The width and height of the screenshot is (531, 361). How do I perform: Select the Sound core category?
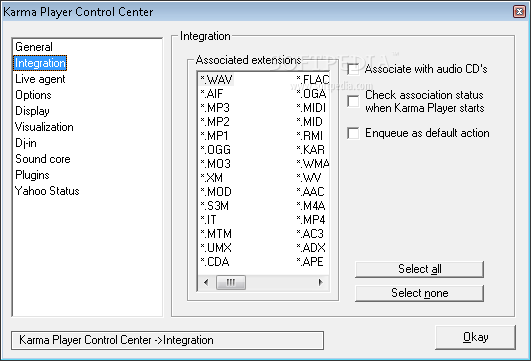coord(43,159)
